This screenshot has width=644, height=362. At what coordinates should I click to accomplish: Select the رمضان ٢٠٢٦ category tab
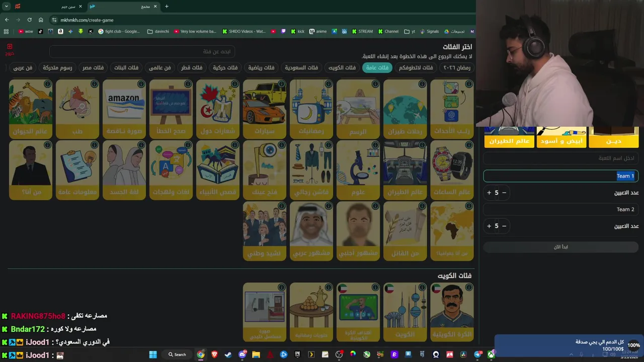coord(457,67)
